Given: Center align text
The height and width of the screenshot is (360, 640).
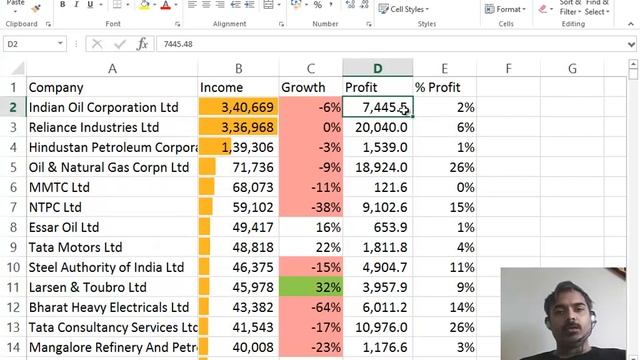Looking at the screenshot, I should pos(206,4).
